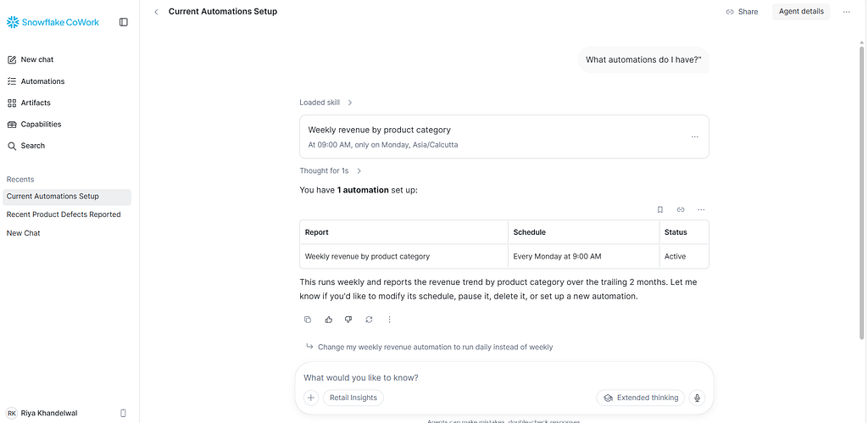Click the Agent details button
The image size is (868, 423).
click(x=801, y=12)
